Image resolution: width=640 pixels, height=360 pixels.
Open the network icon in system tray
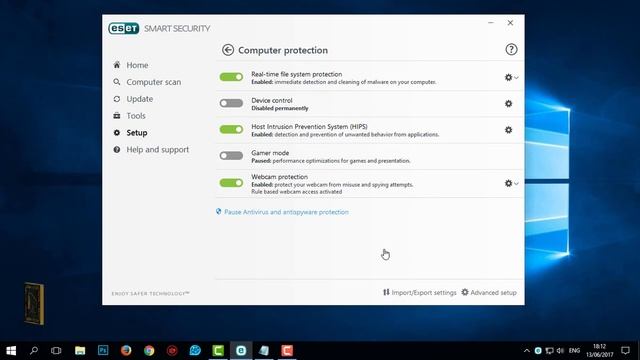pyautogui.click(x=549, y=351)
